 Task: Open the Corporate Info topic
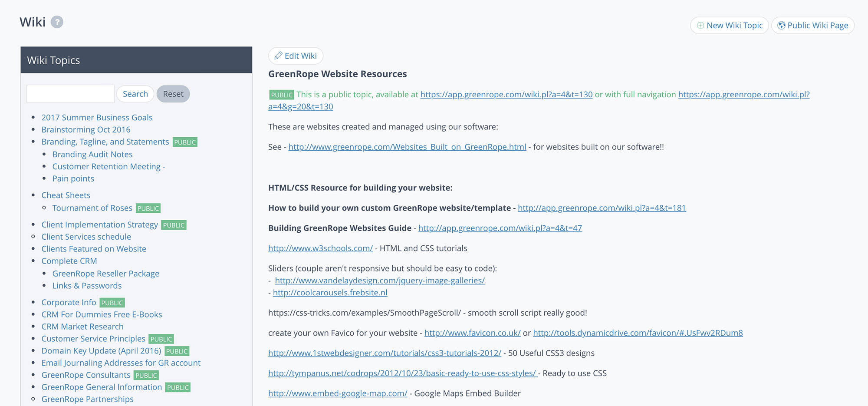click(x=69, y=302)
